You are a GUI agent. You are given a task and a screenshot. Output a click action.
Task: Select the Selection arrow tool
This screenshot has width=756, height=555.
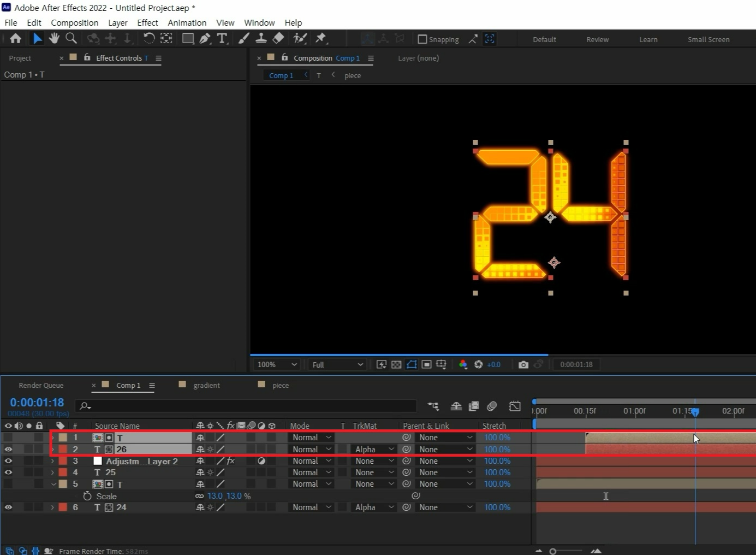point(37,38)
